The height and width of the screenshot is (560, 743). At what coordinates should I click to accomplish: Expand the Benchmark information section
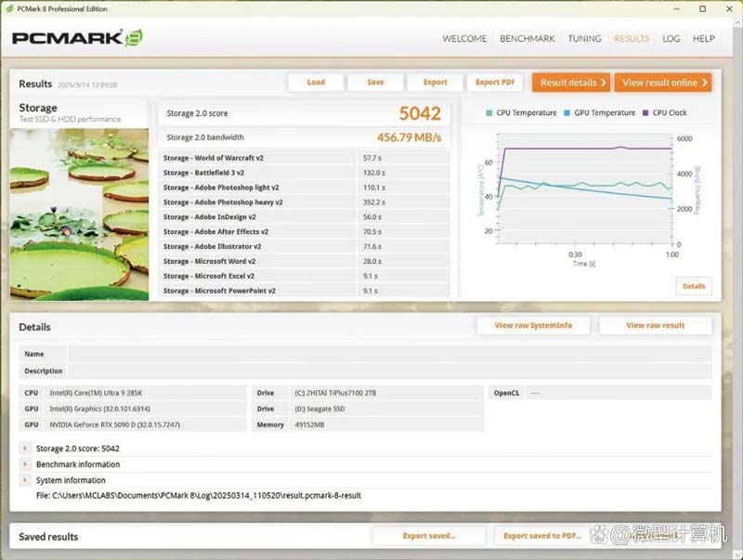coord(78,464)
